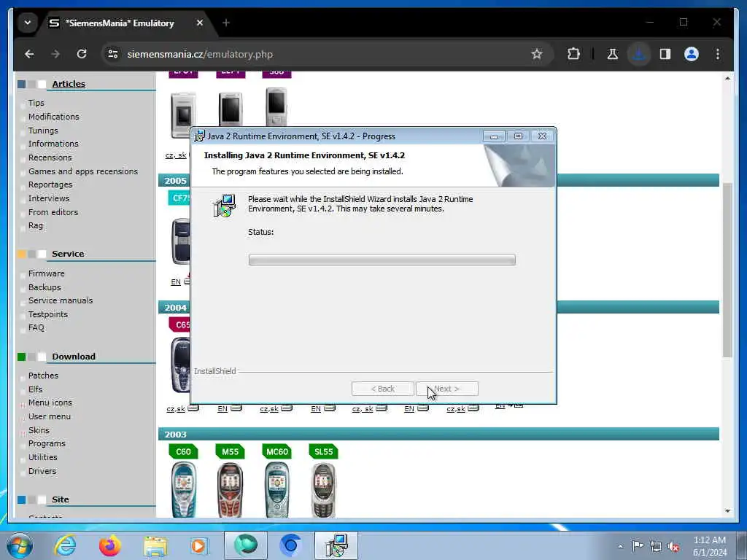Minimize the Java installer dialog

pyautogui.click(x=494, y=136)
